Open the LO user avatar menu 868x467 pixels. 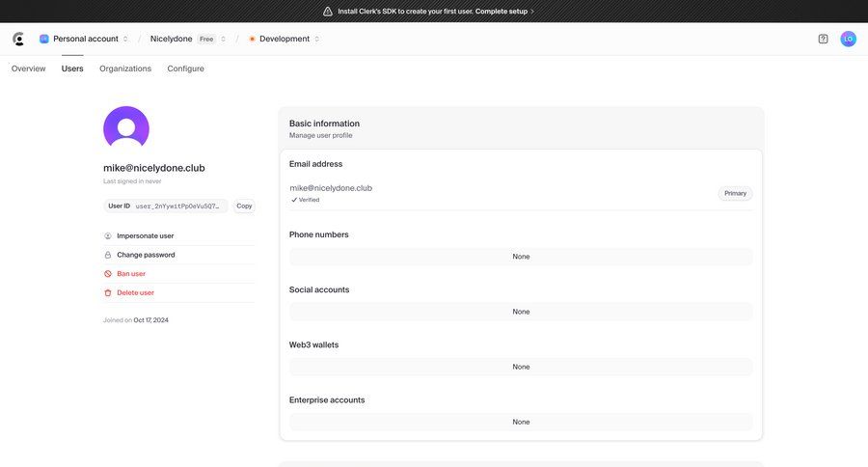coord(848,39)
